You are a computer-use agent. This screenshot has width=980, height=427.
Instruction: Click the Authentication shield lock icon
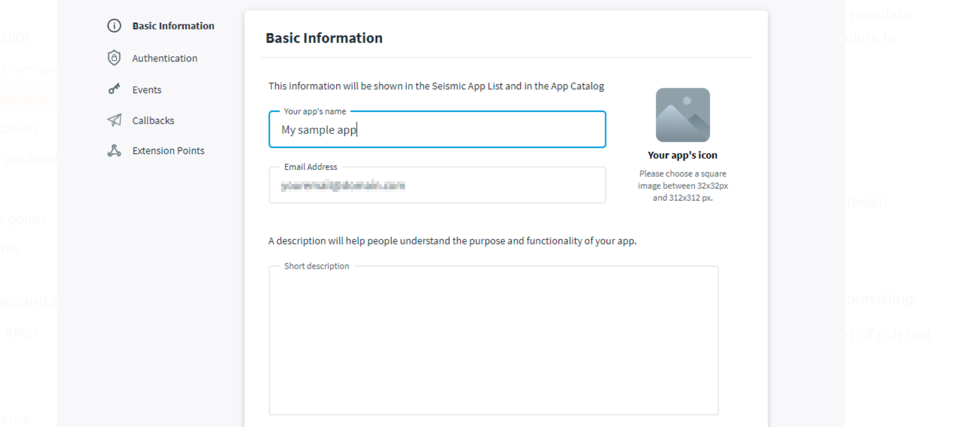point(114,58)
